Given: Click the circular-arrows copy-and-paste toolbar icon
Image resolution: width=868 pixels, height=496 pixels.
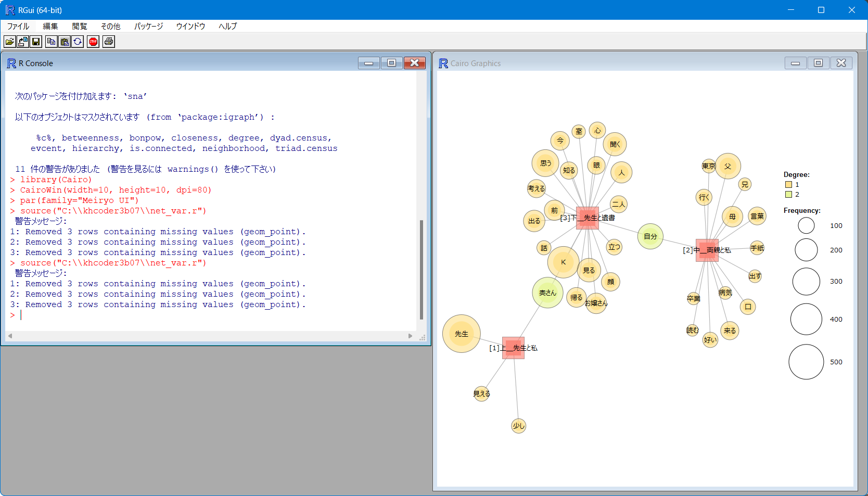Looking at the screenshot, I should (x=77, y=42).
